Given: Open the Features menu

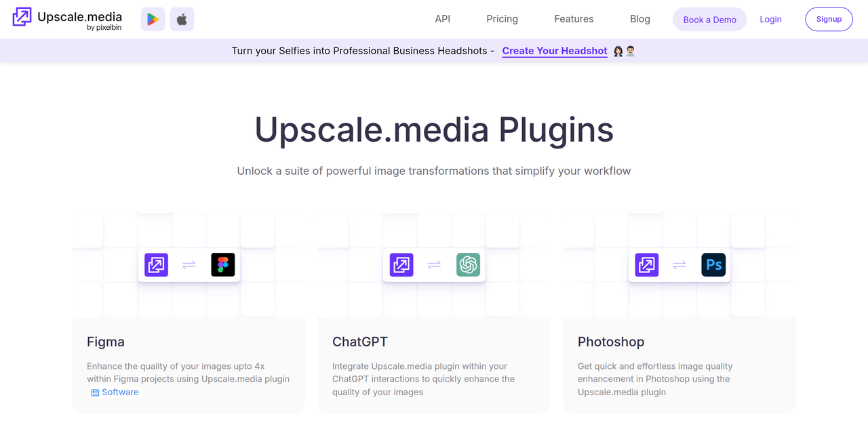Looking at the screenshot, I should tap(574, 19).
